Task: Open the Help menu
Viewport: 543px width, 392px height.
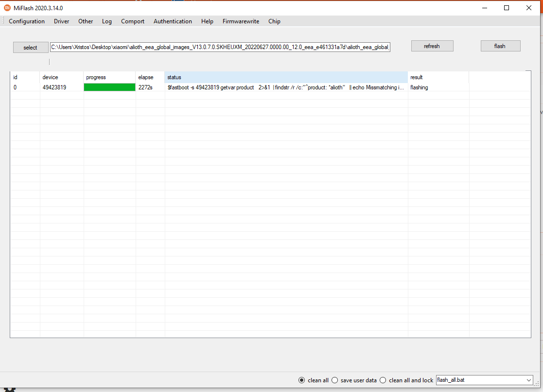Action: [x=207, y=21]
